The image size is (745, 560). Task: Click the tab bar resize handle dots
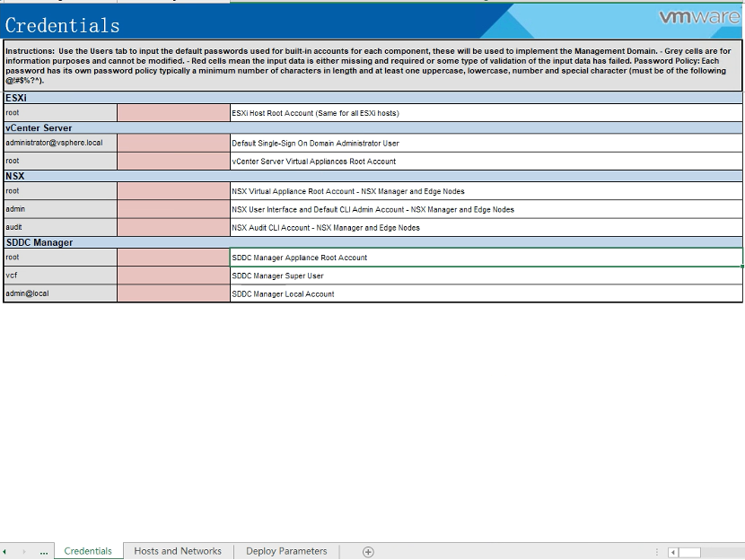point(657,552)
